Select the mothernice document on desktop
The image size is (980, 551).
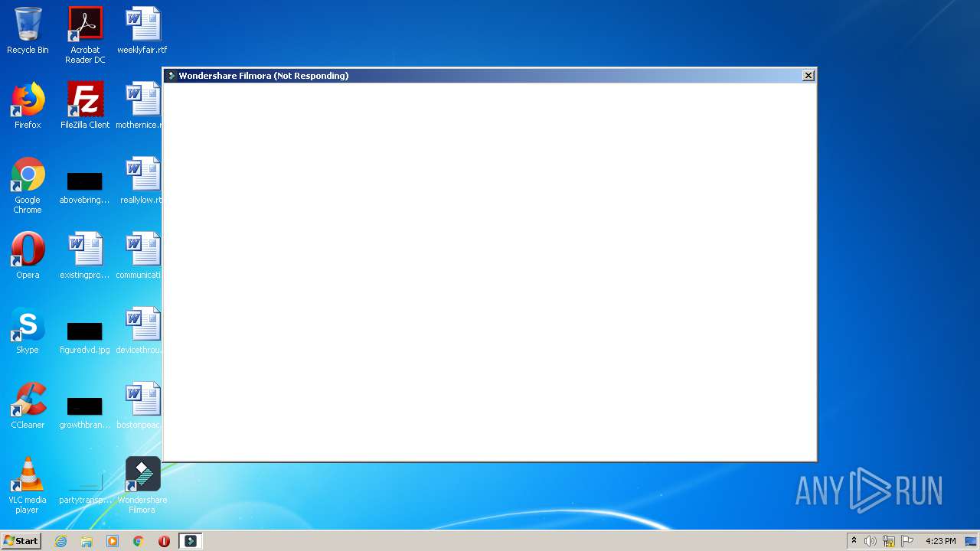point(139,106)
